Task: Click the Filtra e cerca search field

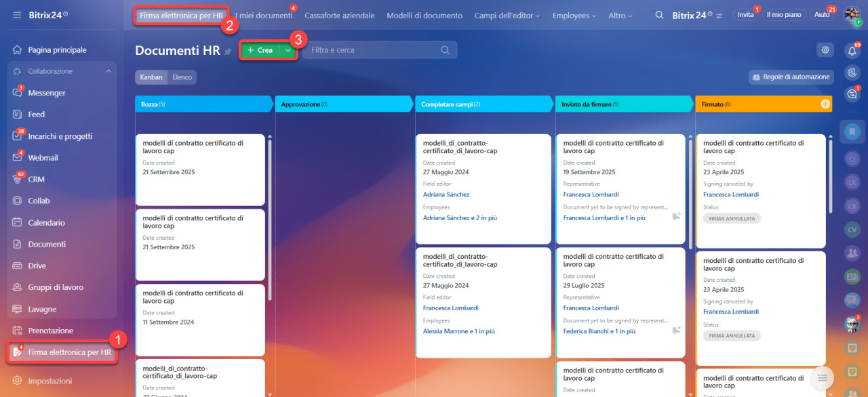Action: tap(373, 50)
